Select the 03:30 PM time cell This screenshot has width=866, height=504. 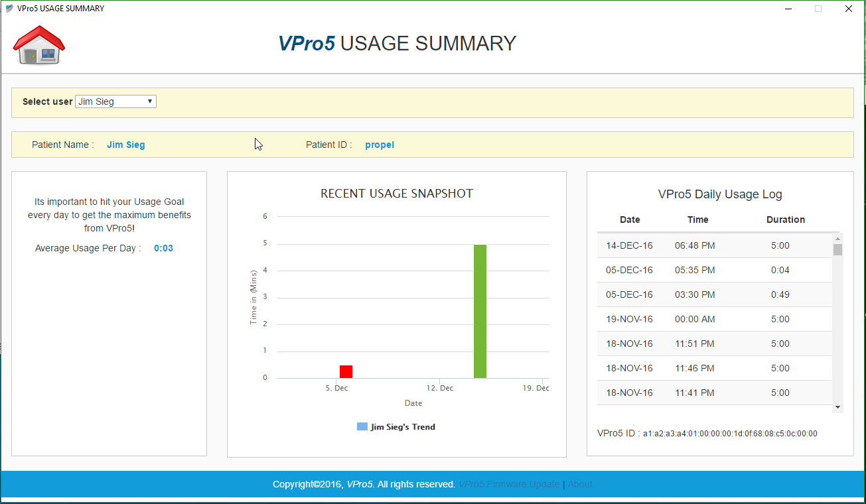695,294
